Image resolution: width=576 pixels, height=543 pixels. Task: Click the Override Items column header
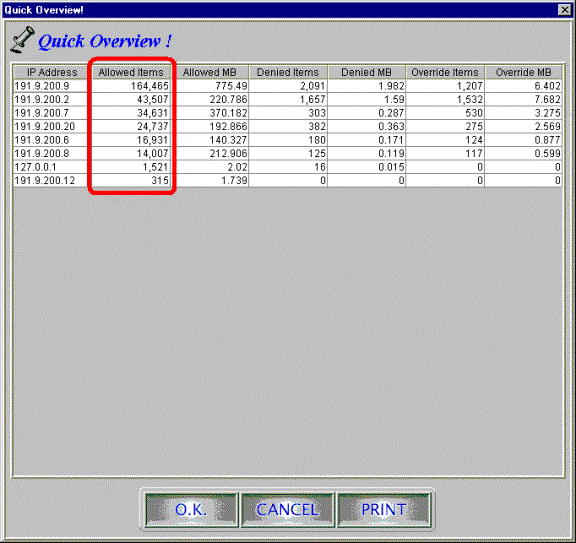point(445,72)
